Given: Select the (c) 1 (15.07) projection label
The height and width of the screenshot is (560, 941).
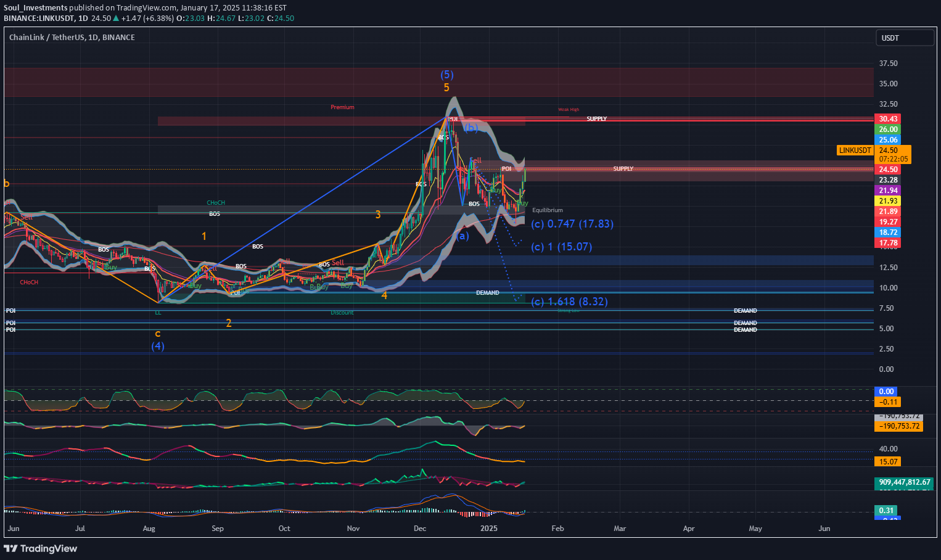Looking at the screenshot, I should (x=561, y=247).
